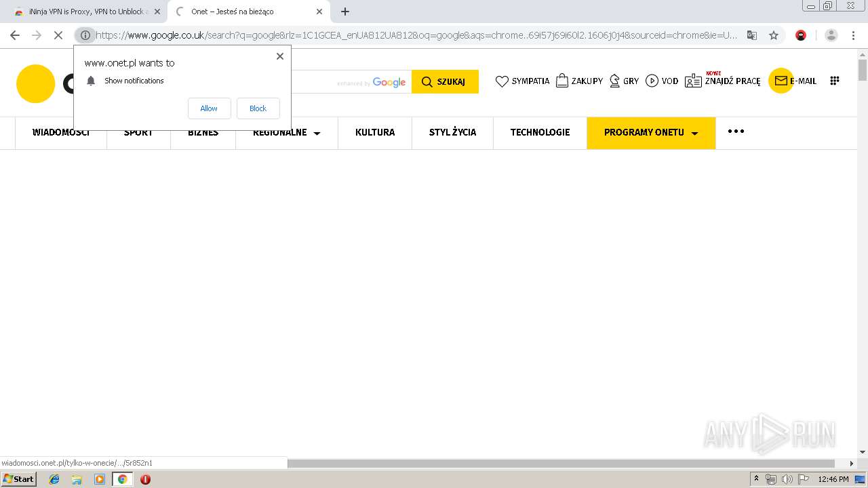This screenshot has width=868, height=488.
Task: Open the Sympatia heart link
Action: click(522, 81)
